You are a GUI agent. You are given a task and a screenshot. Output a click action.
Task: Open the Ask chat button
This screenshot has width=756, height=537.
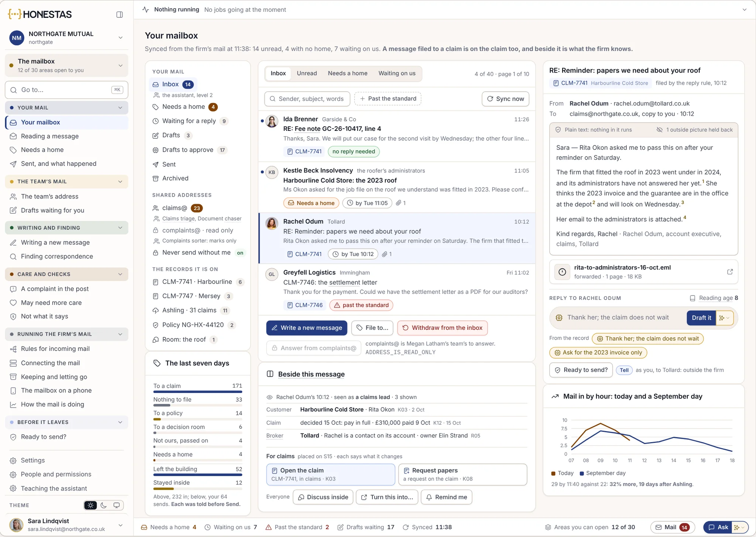[718, 527]
